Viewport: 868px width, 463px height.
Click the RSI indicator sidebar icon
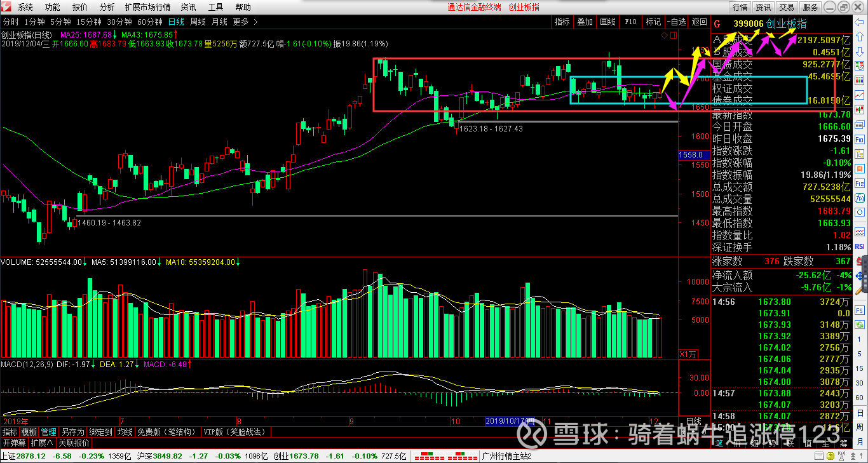click(860, 246)
